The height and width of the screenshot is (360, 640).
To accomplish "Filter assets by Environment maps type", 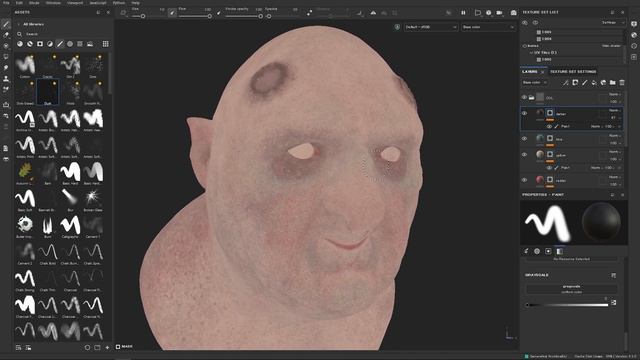I will 90,44.
